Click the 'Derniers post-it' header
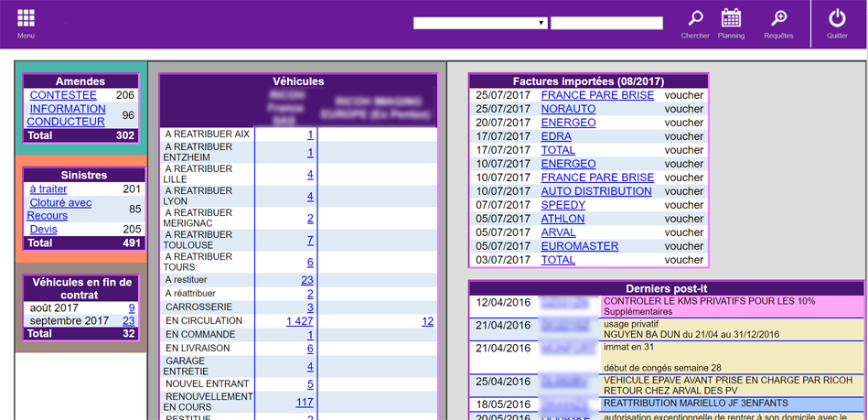This screenshot has width=868, height=420. click(x=667, y=288)
